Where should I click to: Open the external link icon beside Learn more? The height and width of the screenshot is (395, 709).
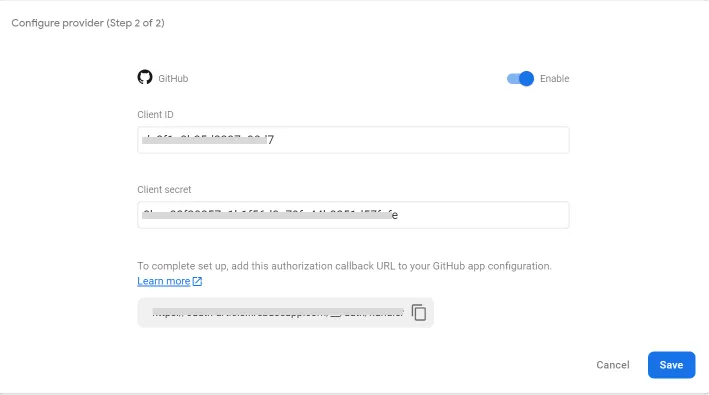197,281
